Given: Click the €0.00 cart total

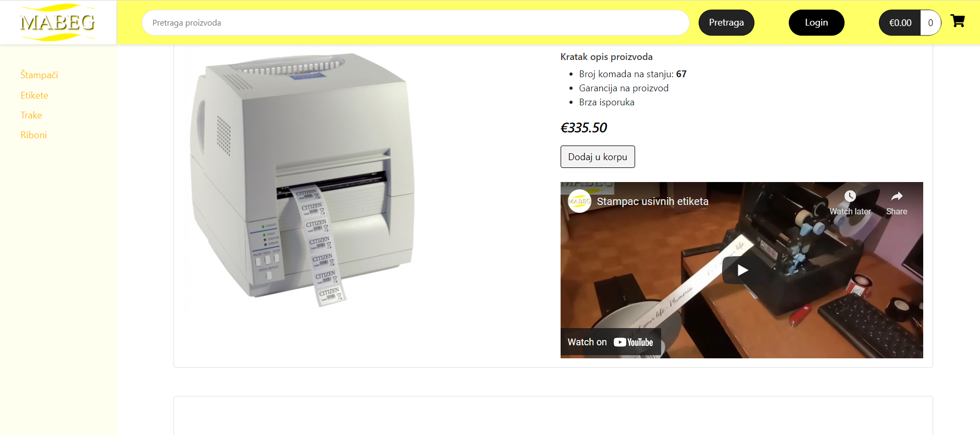Looking at the screenshot, I should click(900, 23).
